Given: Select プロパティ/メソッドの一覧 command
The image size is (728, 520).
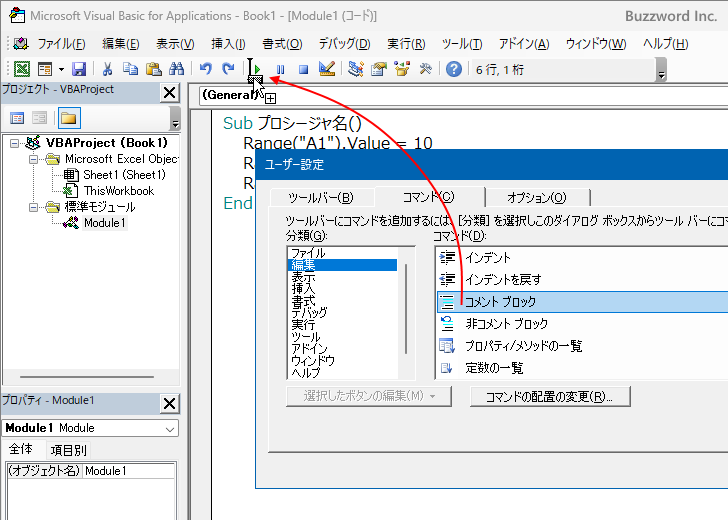Looking at the screenshot, I should pos(582,346).
